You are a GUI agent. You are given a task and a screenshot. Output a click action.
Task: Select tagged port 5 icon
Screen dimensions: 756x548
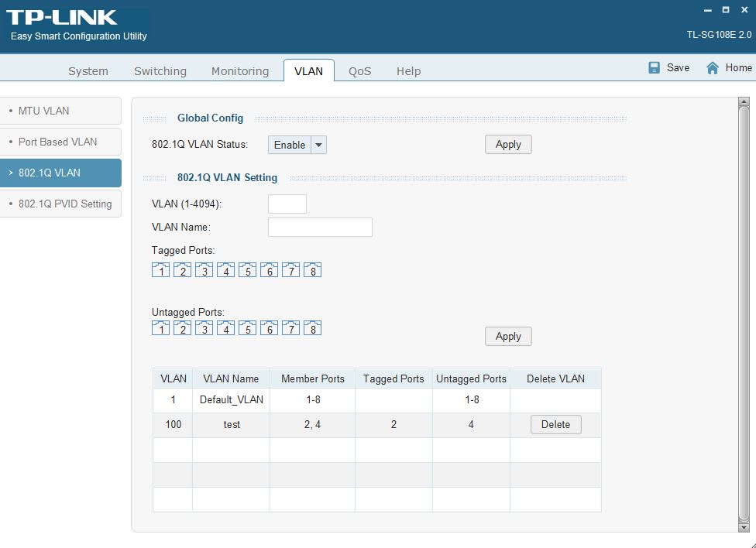click(x=247, y=270)
